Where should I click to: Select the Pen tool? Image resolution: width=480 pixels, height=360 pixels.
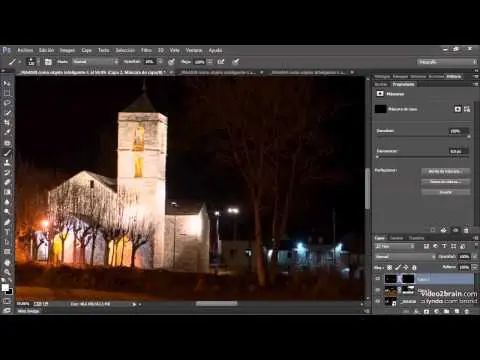7,222
